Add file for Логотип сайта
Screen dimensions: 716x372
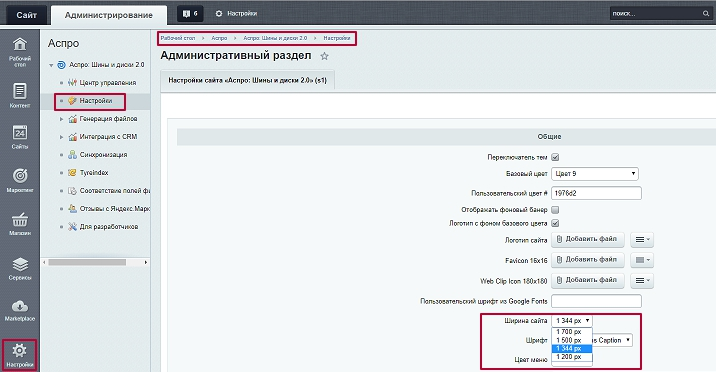tap(587, 239)
